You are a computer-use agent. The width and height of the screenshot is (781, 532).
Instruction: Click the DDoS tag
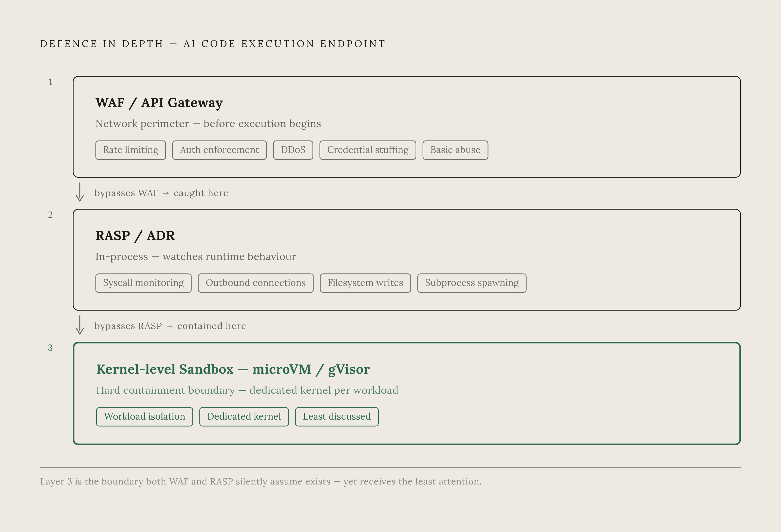point(293,150)
